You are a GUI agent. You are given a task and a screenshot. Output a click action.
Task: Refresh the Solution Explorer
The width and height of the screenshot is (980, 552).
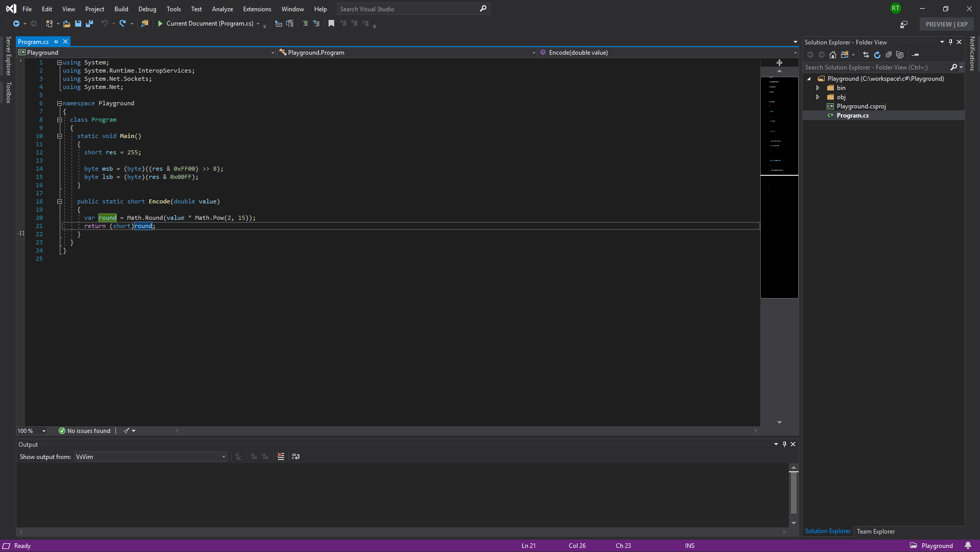point(877,55)
